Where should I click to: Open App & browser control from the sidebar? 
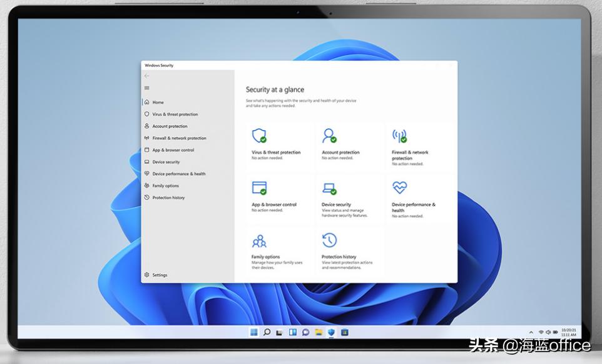tap(173, 150)
